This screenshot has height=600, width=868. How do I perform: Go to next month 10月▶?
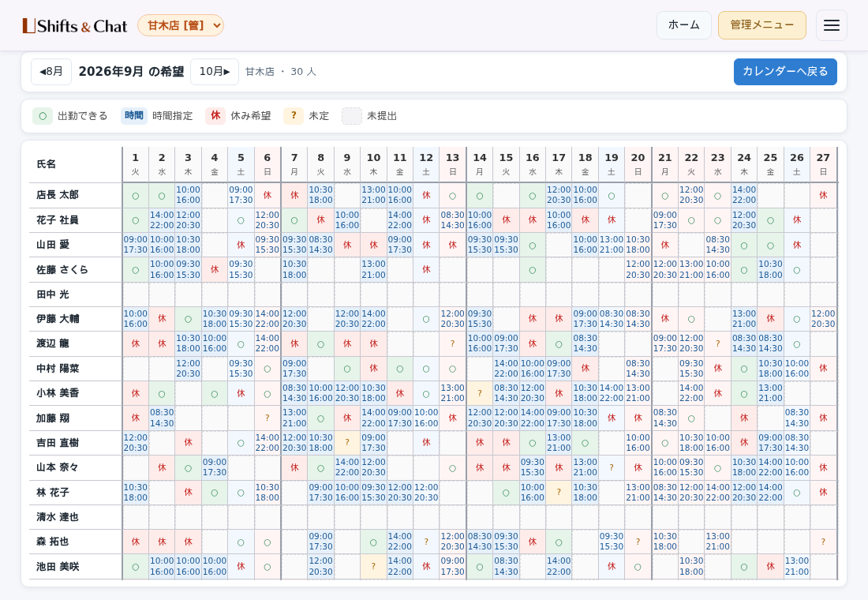pyautogui.click(x=214, y=72)
